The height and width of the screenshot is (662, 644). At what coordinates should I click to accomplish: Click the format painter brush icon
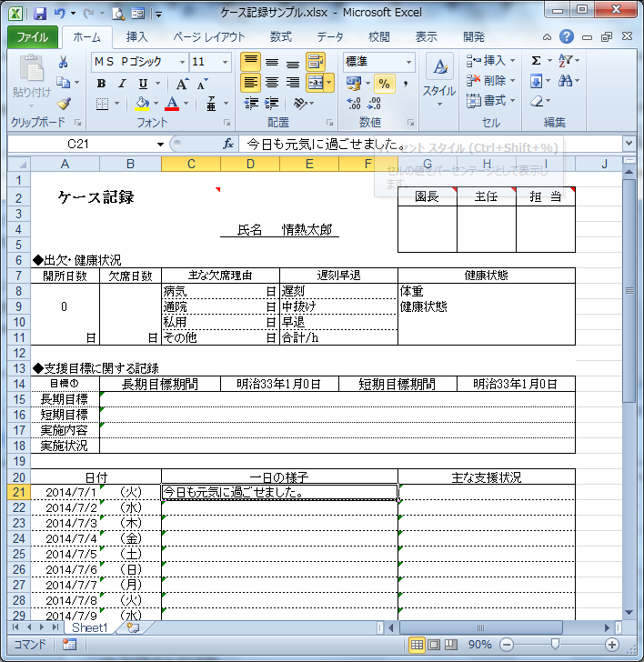(x=64, y=104)
